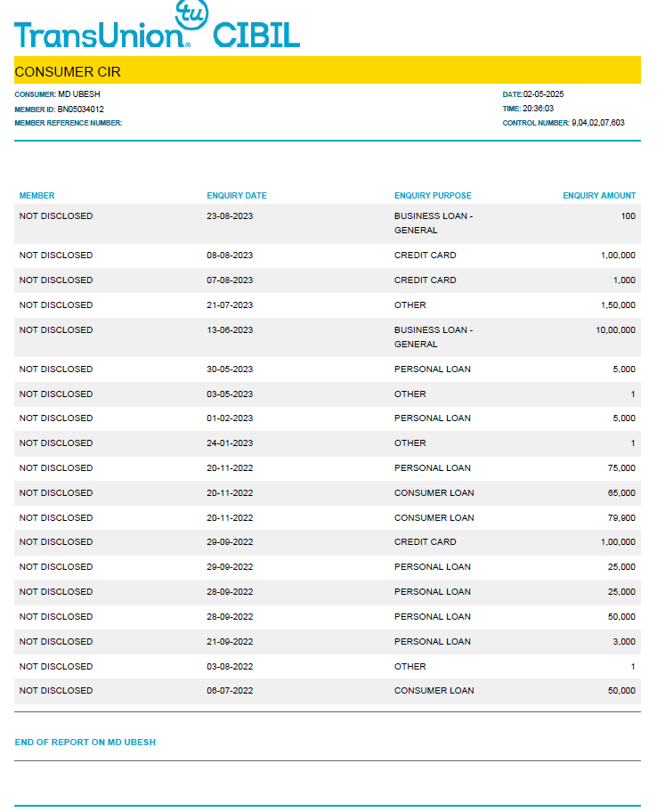Image resolution: width=657 pixels, height=812 pixels.
Task: Select the ENQUIRY AMOUNT column header
Action: [x=599, y=196]
